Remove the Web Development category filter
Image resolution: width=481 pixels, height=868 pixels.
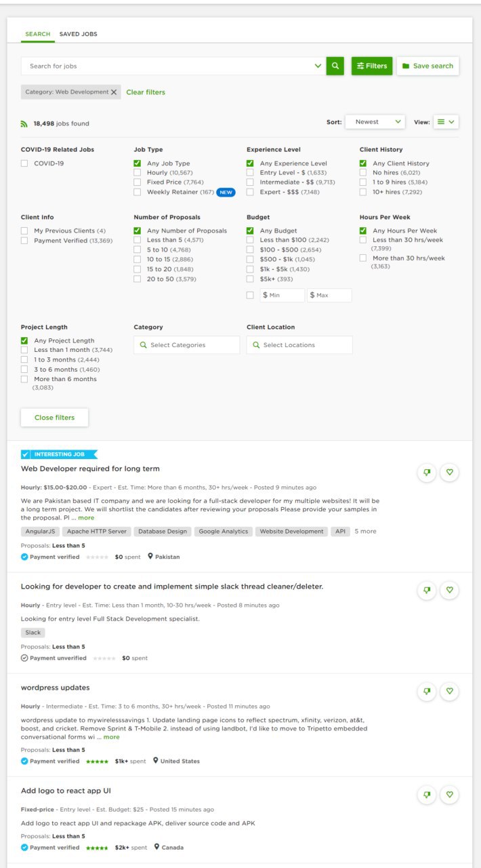(x=114, y=92)
